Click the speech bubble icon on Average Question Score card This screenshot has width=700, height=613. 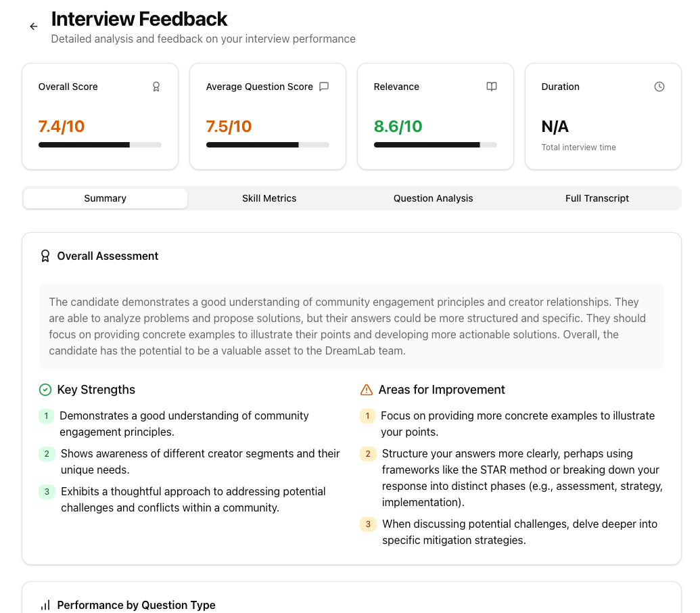324,87
